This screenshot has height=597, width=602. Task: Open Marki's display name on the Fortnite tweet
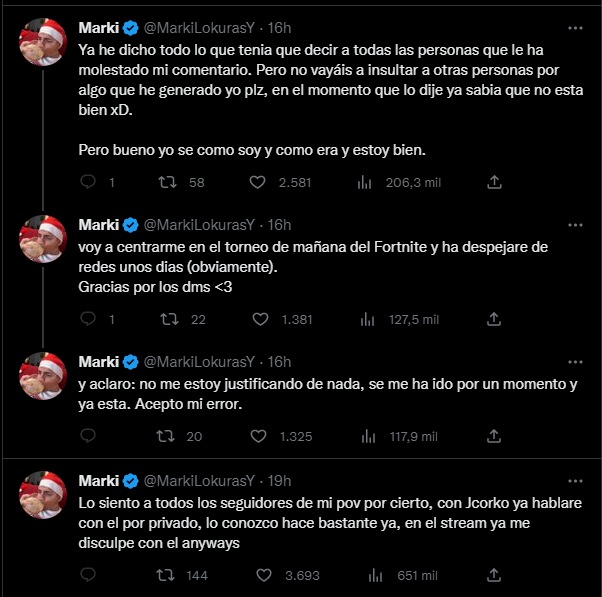point(98,224)
